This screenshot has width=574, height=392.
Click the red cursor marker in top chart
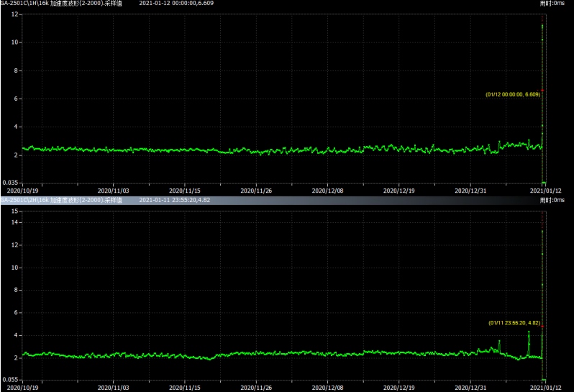point(542,91)
